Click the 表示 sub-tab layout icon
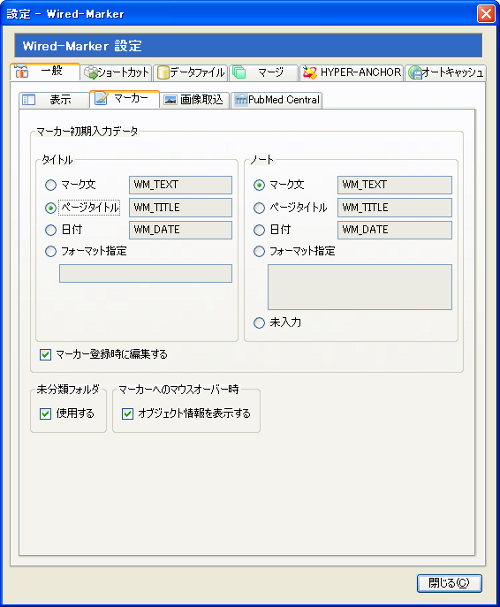This screenshot has height=607, width=500. click(x=29, y=100)
